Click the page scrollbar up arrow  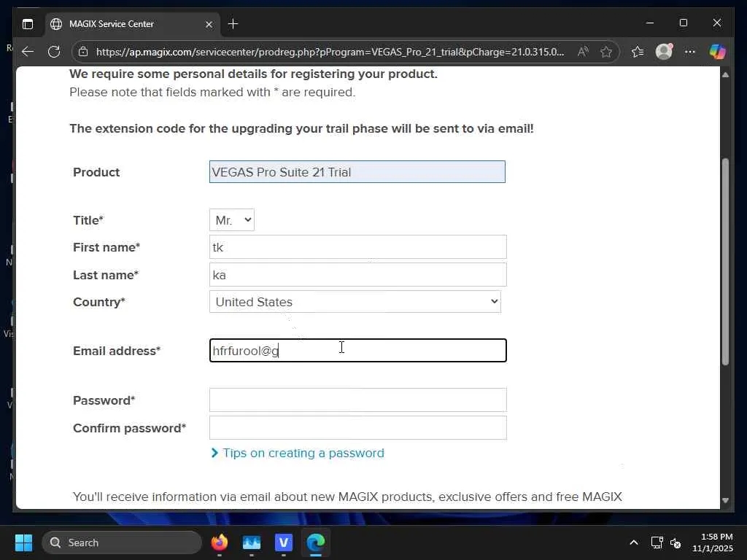point(725,75)
